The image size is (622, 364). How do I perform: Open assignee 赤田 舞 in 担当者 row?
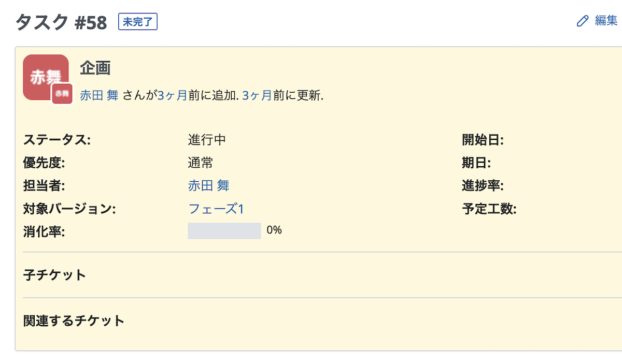(x=208, y=185)
